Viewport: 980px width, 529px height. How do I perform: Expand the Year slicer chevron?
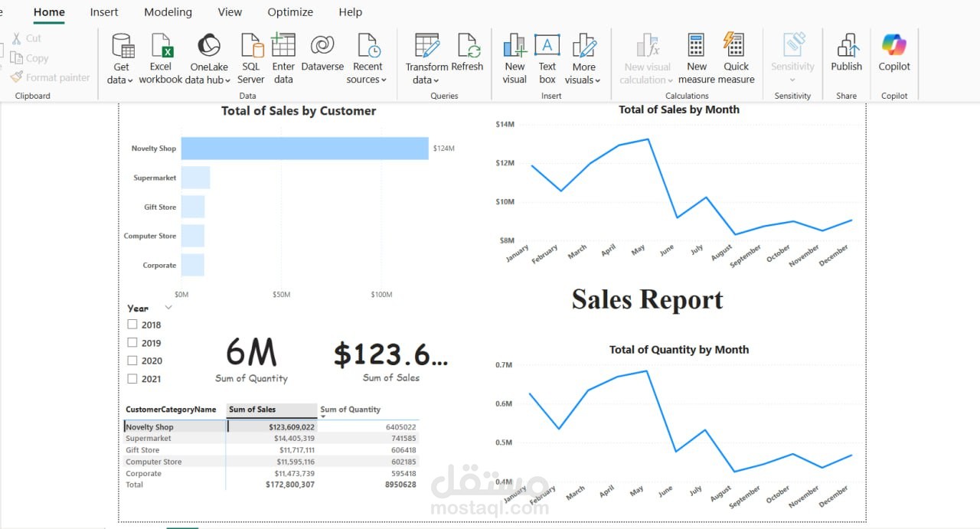click(168, 308)
